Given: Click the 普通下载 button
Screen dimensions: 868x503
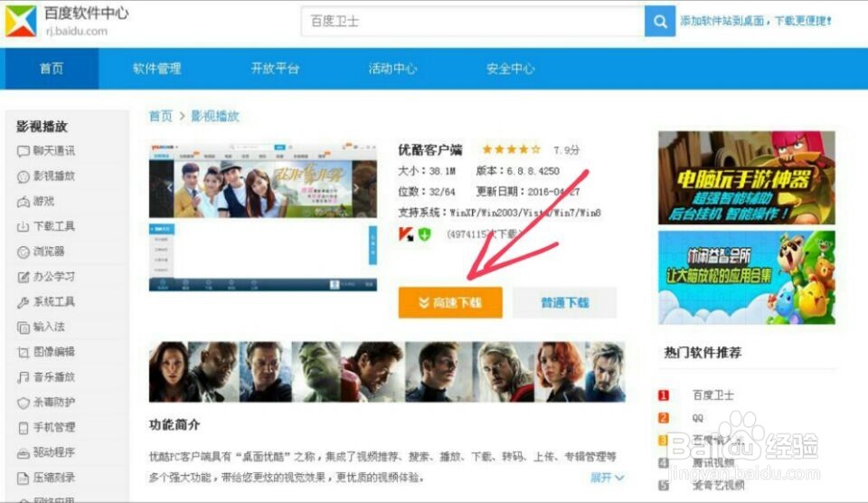Looking at the screenshot, I should tap(564, 302).
